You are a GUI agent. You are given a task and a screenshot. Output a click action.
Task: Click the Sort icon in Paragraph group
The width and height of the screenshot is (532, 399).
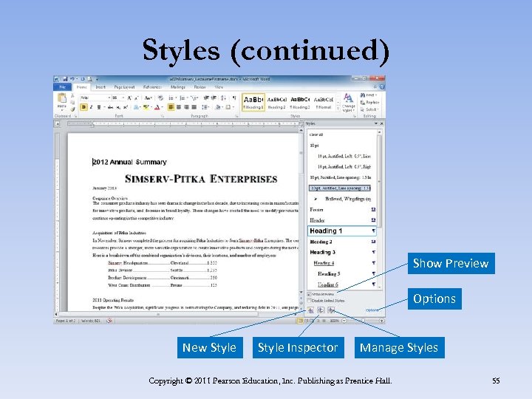(223, 98)
